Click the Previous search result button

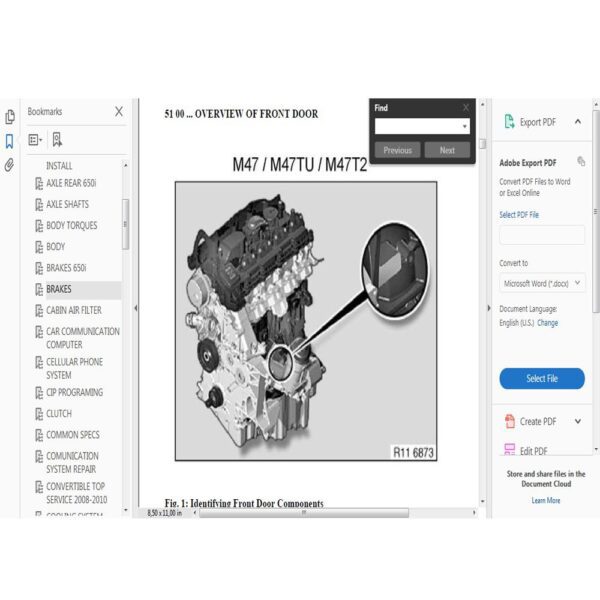398,150
